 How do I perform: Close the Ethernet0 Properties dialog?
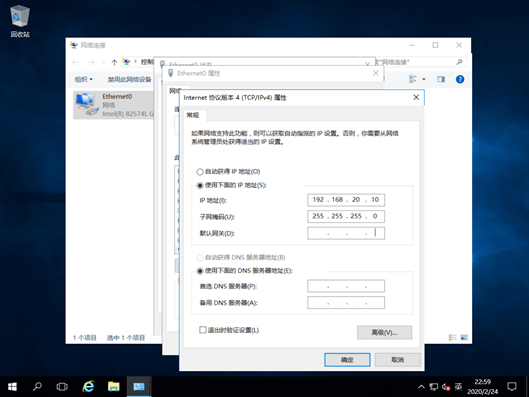[x=375, y=73]
